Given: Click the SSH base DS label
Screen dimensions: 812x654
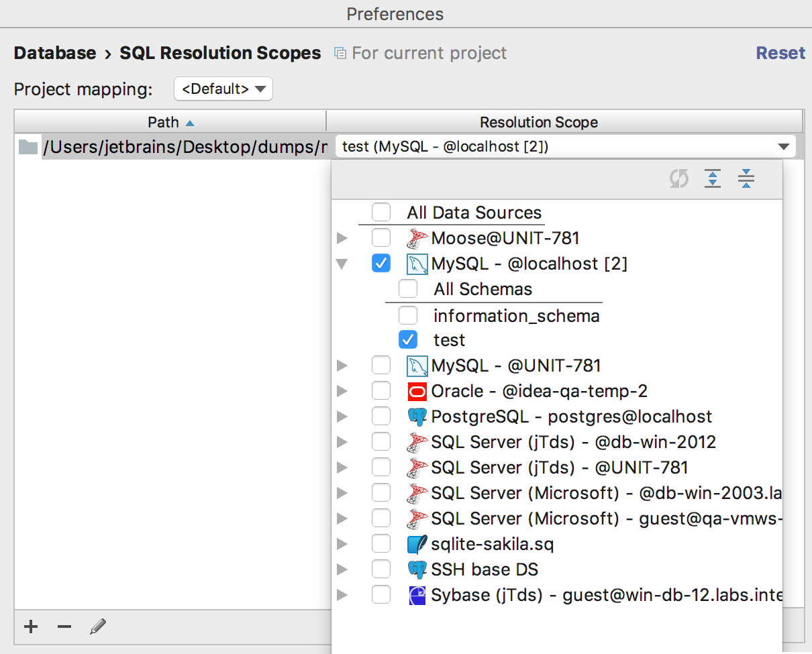Looking at the screenshot, I should point(485,569).
